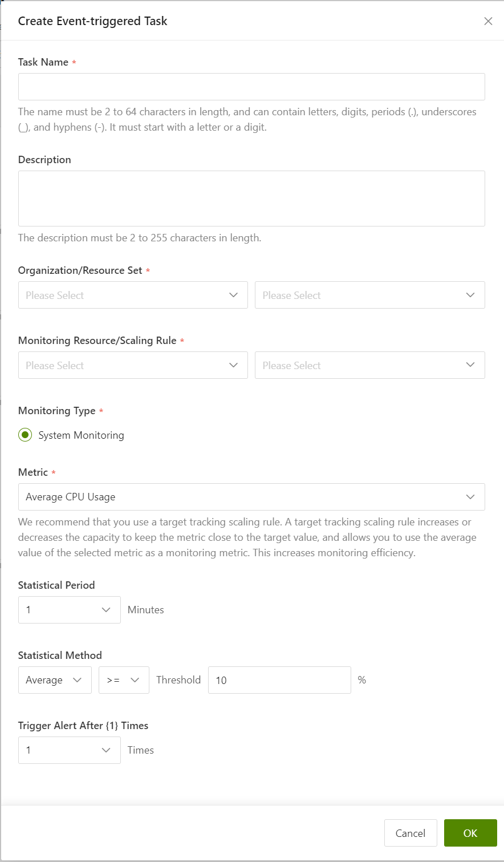
Task: Open the Trigger Alert Times dropdown
Action: (x=70, y=750)
